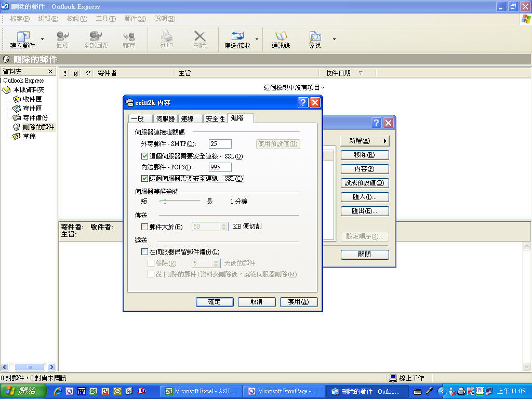Uncheck SSL checkbox under the SMTP port

click(x=144, y=156)
